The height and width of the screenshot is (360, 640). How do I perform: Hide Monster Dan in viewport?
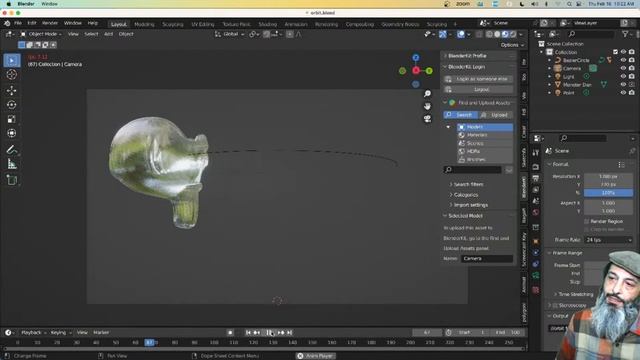tap(623, 84)
